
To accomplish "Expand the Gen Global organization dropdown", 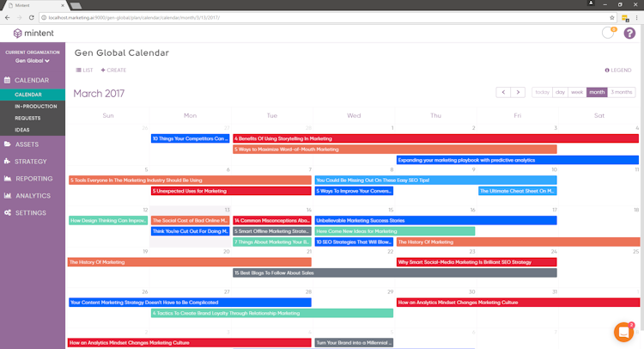I will tap(33, 61).
